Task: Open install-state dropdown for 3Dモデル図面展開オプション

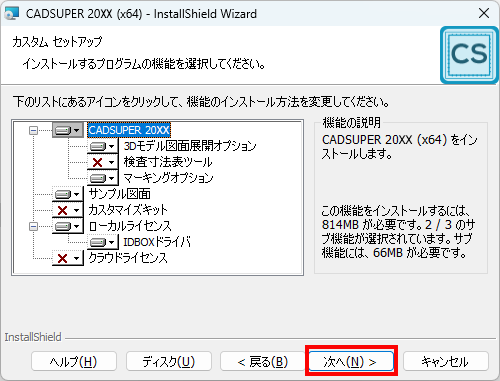Action: click(103, 146)
